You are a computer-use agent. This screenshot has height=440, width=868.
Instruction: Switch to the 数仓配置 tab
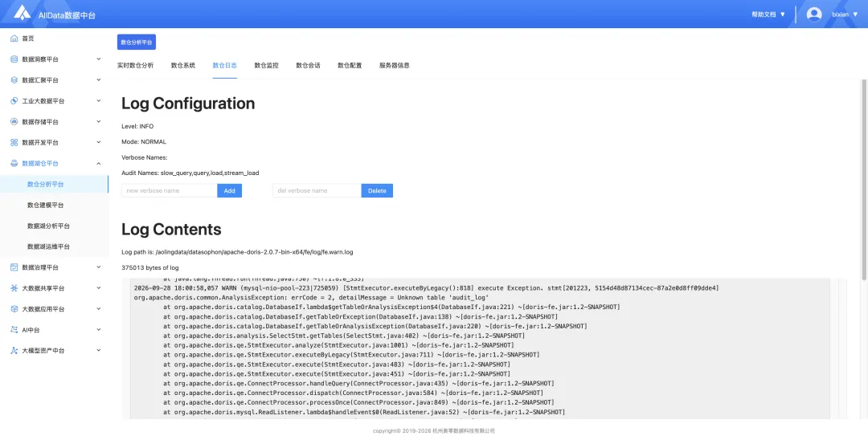(350, 65)
